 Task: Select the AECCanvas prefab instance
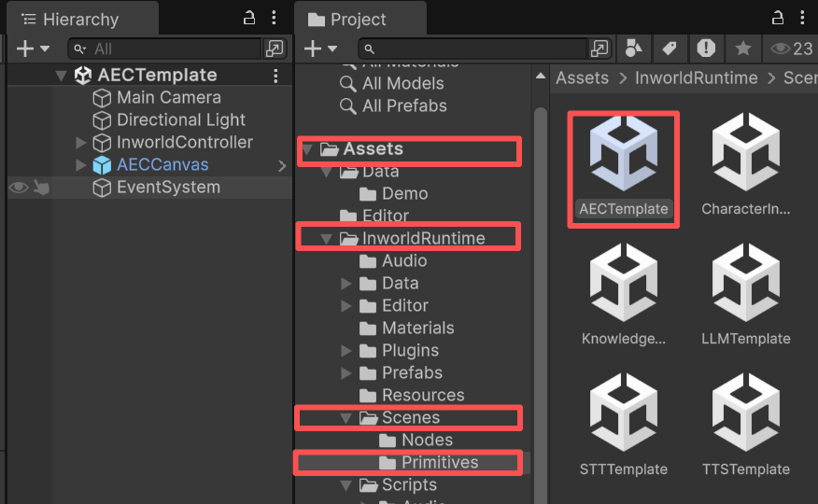(162, 164)
